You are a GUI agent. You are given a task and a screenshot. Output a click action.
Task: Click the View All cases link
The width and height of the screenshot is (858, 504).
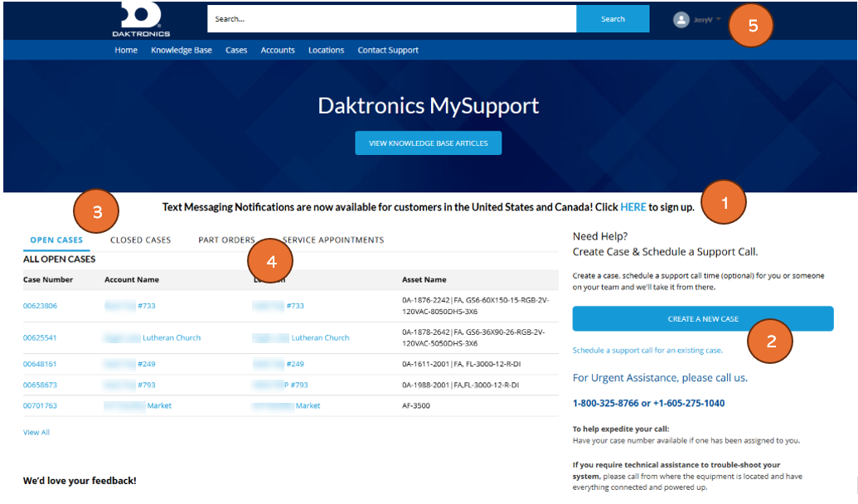tap(36, 433)
